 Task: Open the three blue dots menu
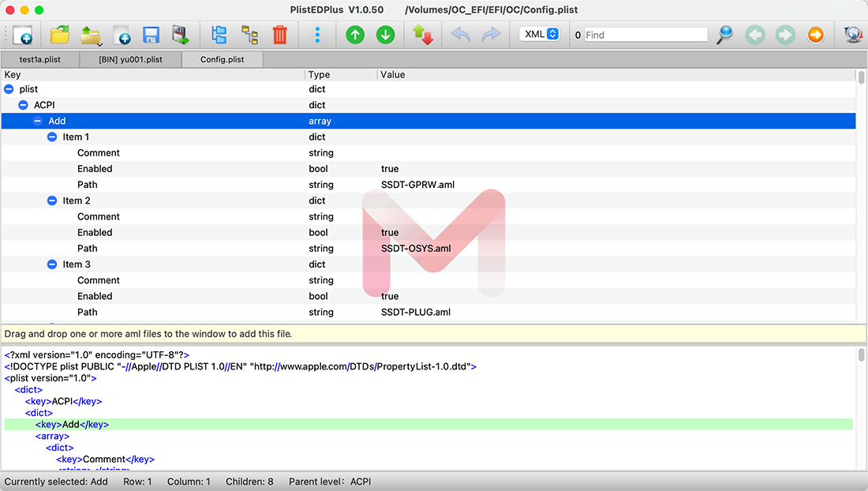pyautogui.click(x=317, y=35)
